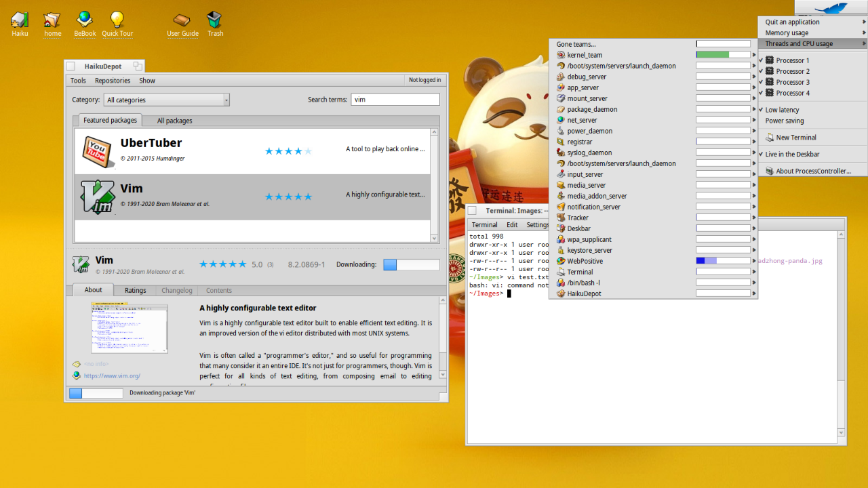Click the Tracker icon in process list
868x488 pixels.
[x=561, y=218]
